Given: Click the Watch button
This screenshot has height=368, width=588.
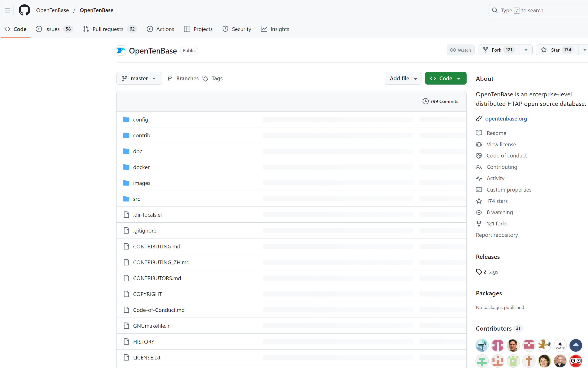Looking at the screenshot, I should click(460, 50).
